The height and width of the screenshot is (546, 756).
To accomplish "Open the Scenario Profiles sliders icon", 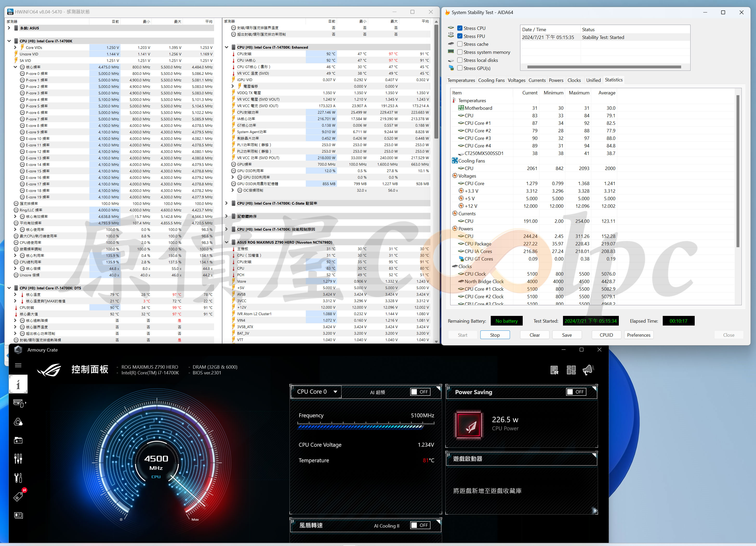I will point(18,459).
